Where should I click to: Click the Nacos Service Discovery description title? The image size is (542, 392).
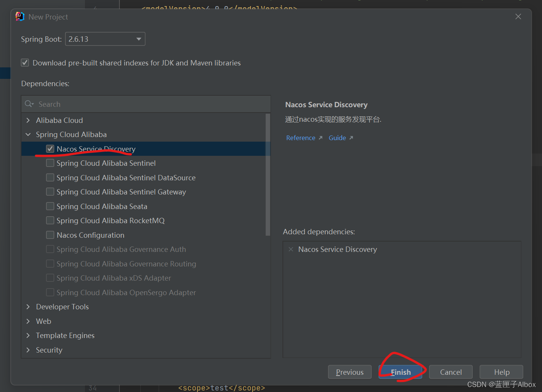pyautogui.click(x=327, y=105)
